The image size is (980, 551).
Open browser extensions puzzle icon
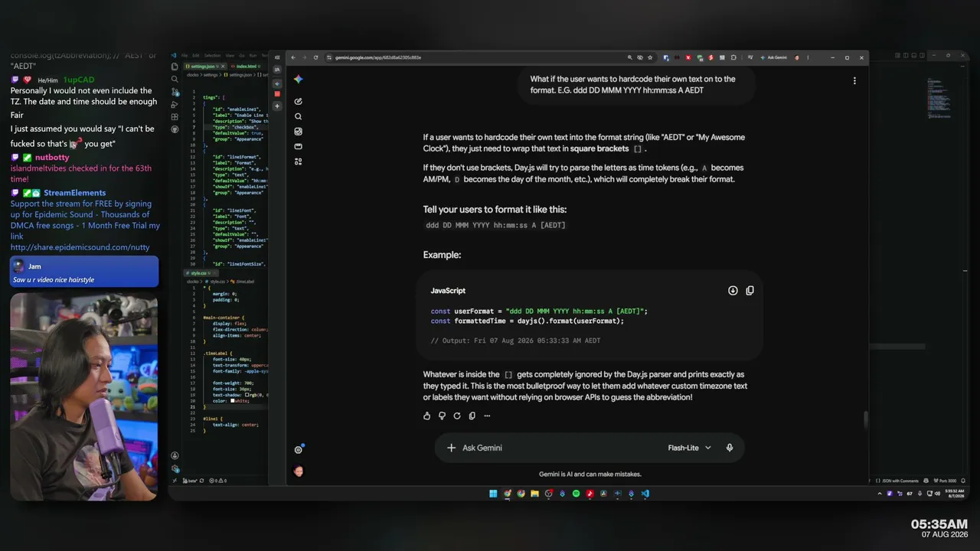click(733, 57)
